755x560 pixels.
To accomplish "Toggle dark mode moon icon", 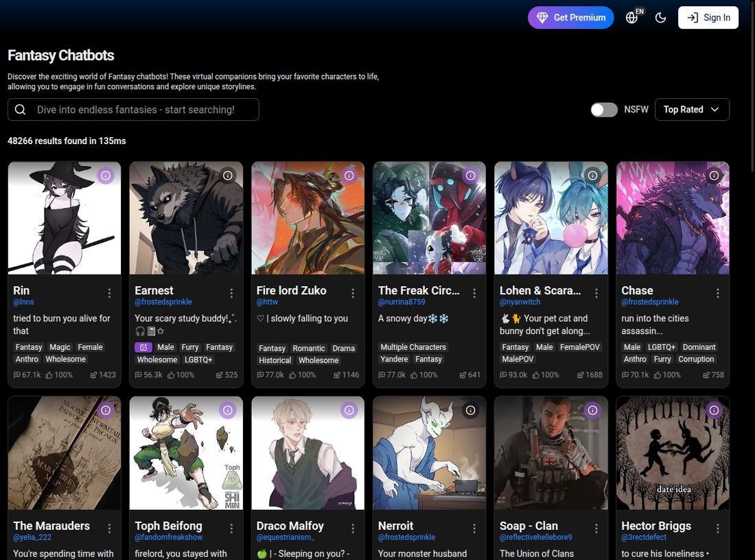I will (x=660, y=18).
